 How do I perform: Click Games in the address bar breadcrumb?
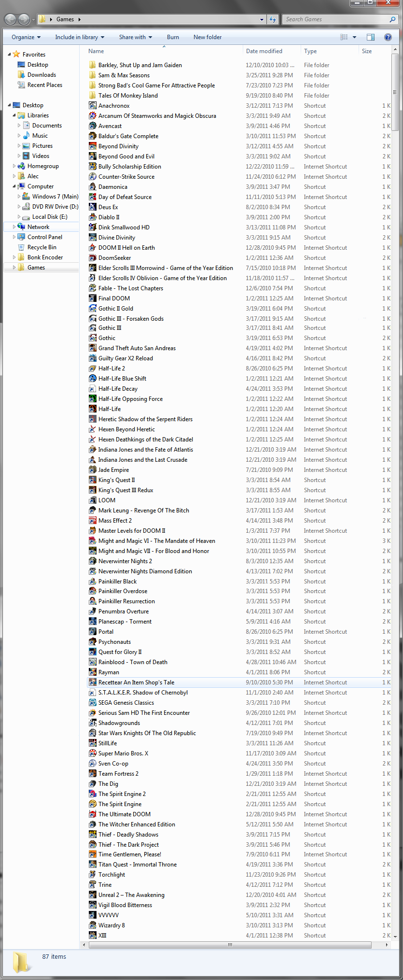click(65, 19)
